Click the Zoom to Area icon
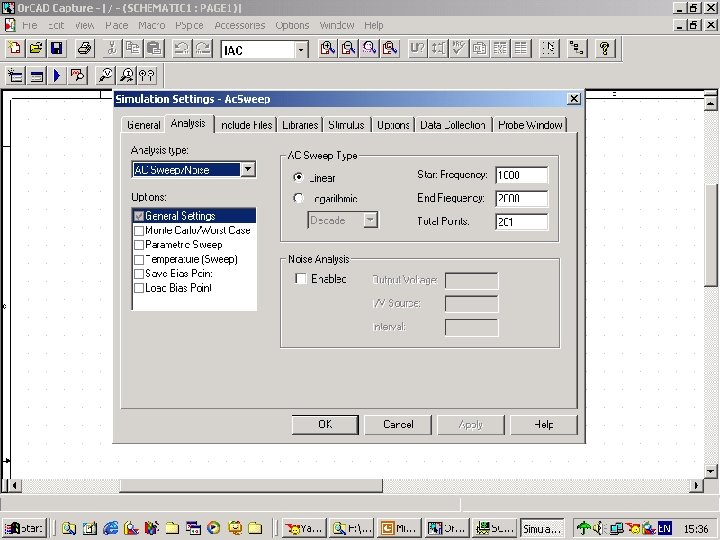Image resolution: width=720 pixels, height=540 pixels. pos(369,48)
